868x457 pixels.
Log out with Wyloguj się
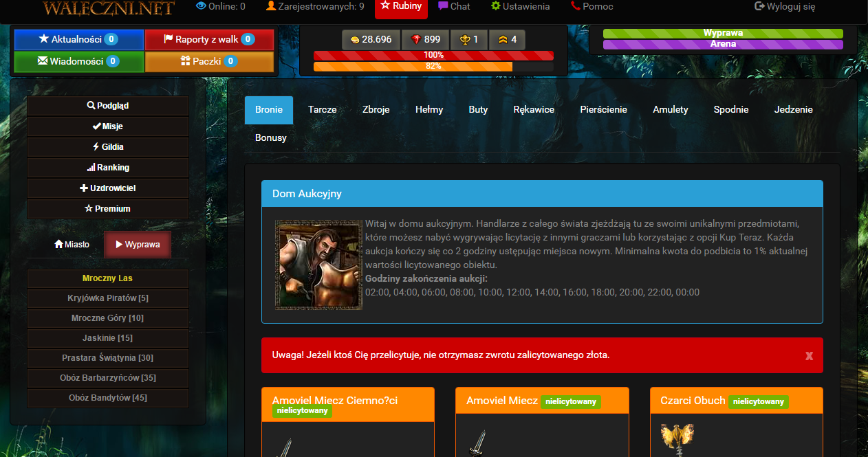(x=785, y=6)
